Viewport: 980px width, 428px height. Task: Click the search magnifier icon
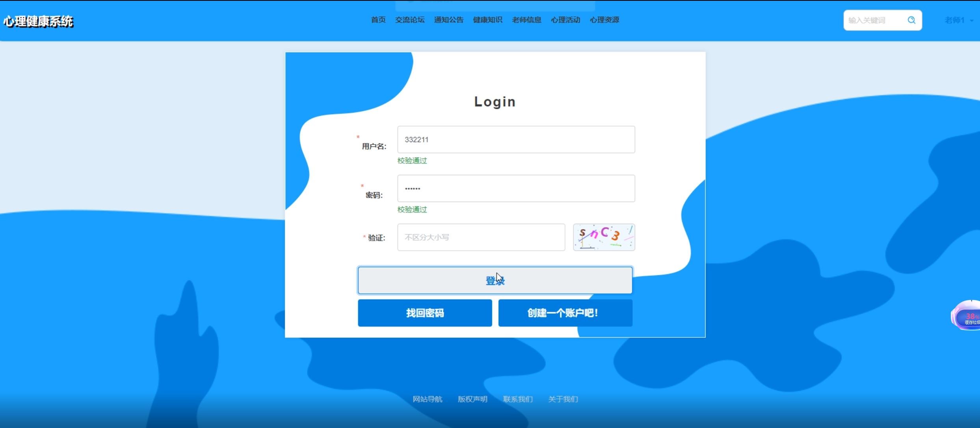911,20
